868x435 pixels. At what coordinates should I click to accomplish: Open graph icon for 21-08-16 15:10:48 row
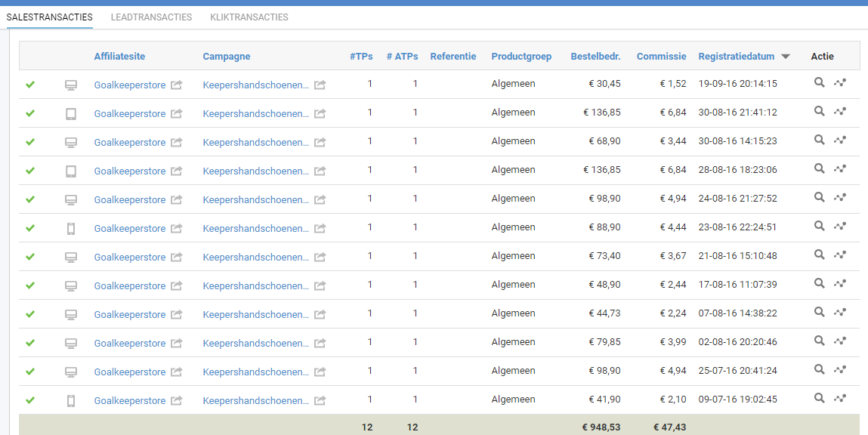point(840,256)
